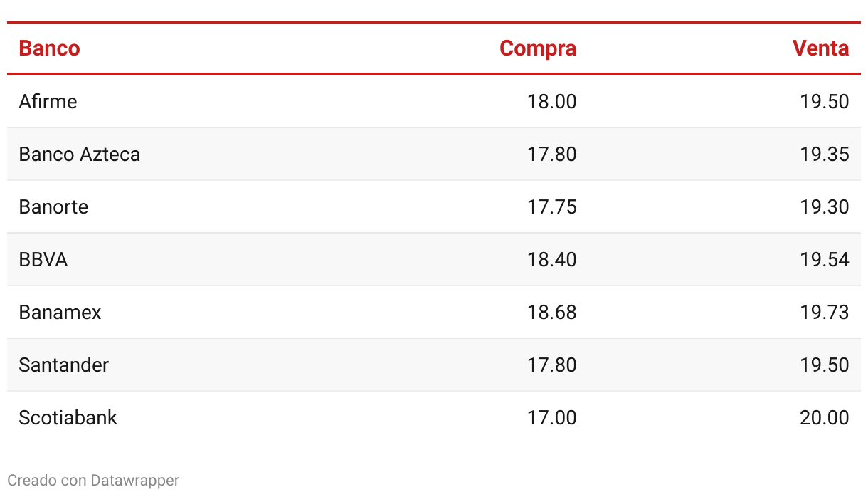Click the Banco column header
The width and height of the screenshot is (868, 497).
tap(49, 48)
